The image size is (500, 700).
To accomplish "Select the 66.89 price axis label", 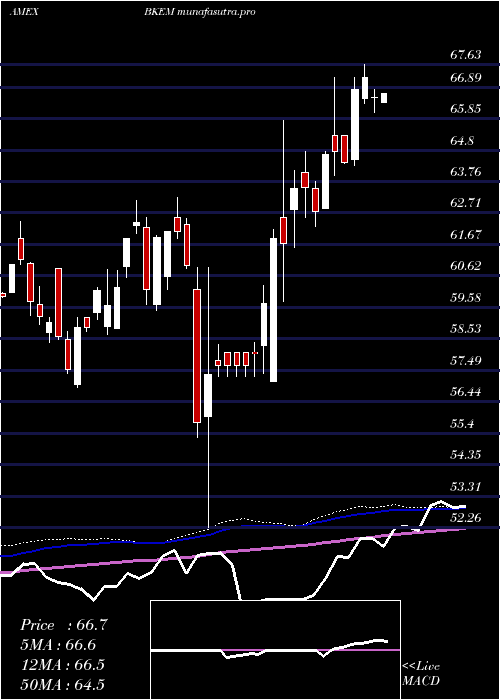I will (466, 78).
